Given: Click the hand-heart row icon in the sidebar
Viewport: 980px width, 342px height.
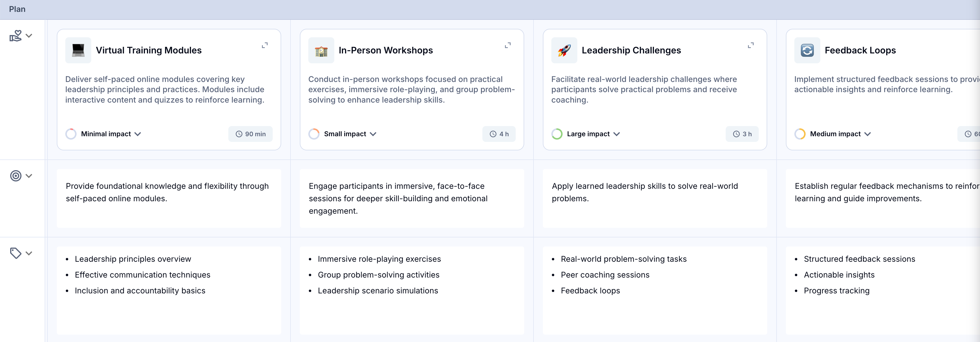Looking at the screenshot, I should pyautogui.click(x=16, y=36).
